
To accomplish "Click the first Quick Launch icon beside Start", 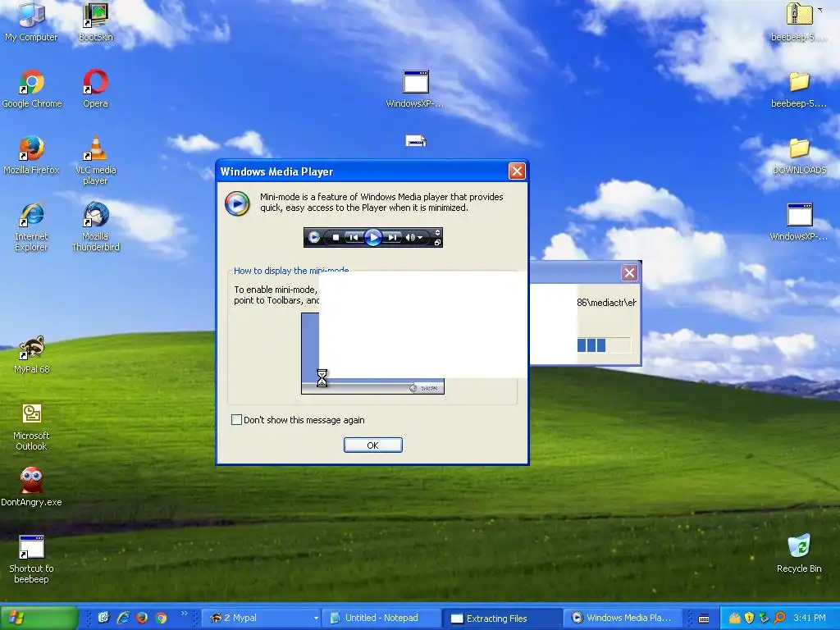I will coord(103,618).
